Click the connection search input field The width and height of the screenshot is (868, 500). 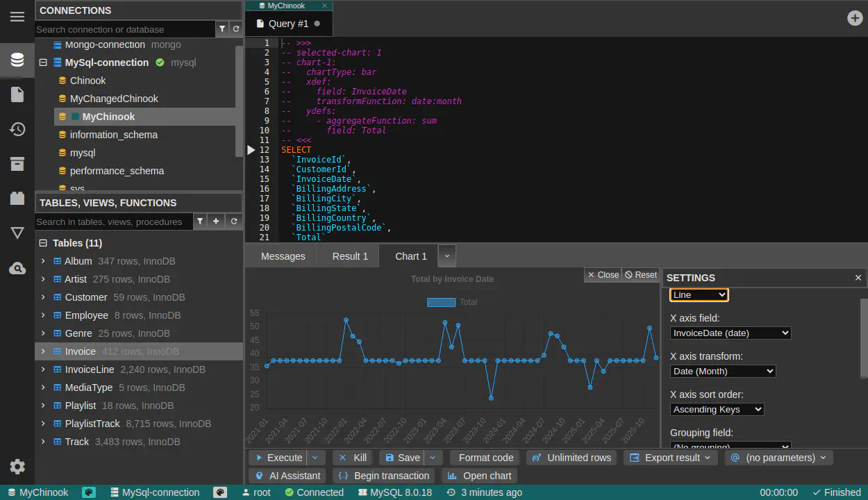tap(125, 29)
